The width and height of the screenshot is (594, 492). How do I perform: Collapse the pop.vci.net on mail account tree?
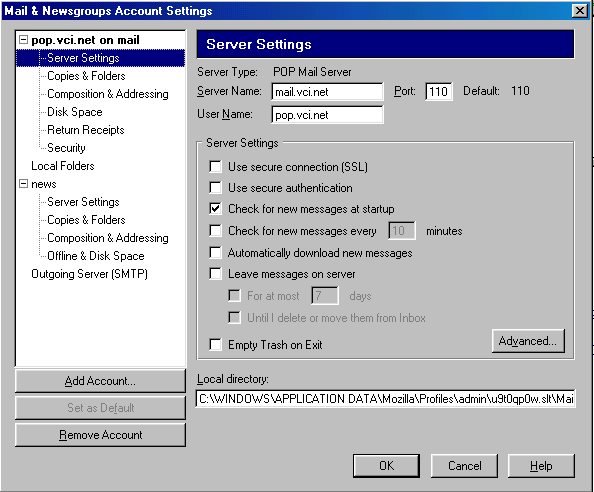pyautogui.click(x=23, y=40)
